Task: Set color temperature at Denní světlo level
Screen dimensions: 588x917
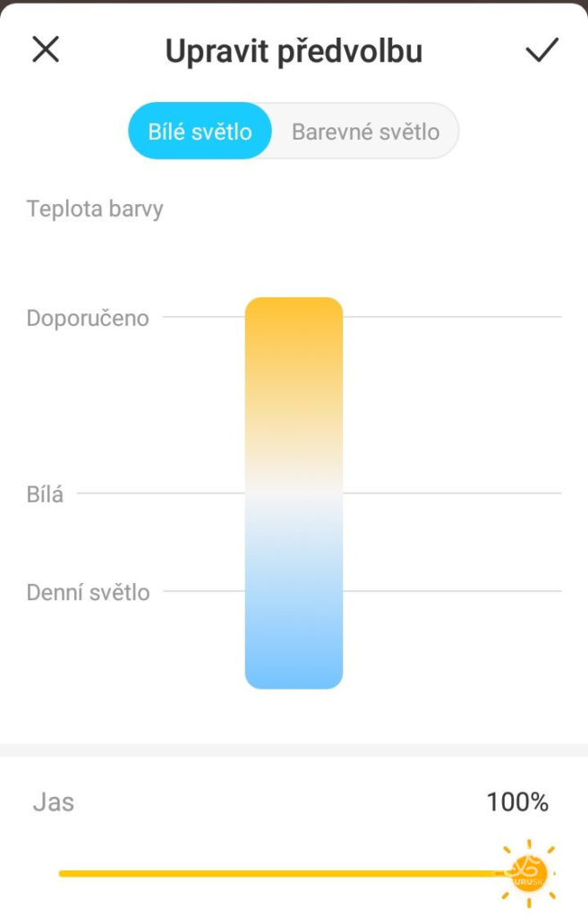Action: pos(294,591)
